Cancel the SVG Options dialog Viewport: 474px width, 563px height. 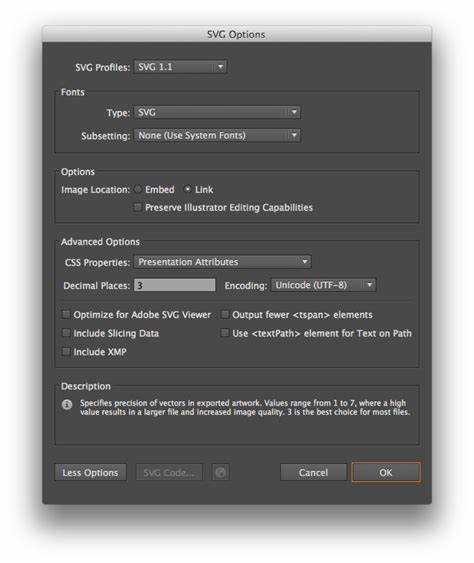point(313,473)
